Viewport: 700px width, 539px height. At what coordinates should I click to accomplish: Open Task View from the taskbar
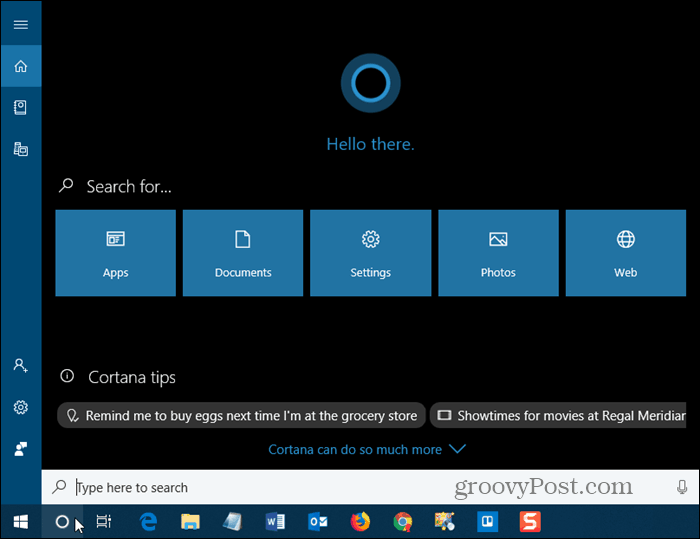click(104, 522)
